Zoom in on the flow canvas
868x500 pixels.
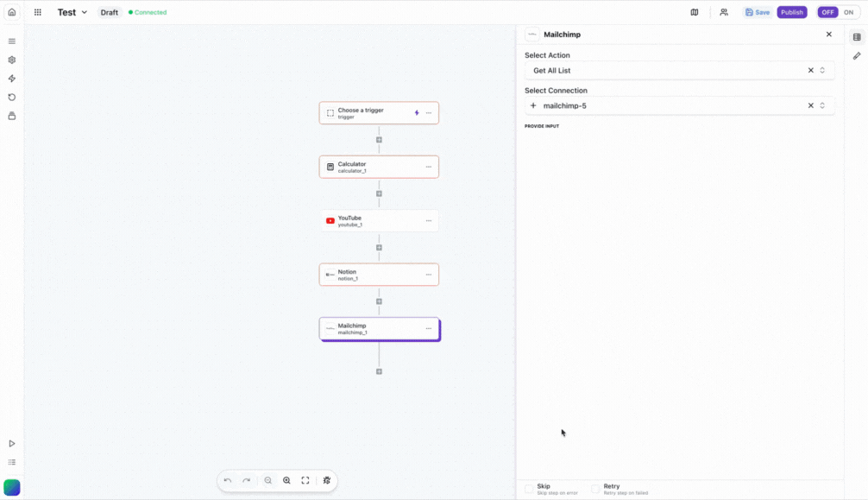tap(286, 480)
